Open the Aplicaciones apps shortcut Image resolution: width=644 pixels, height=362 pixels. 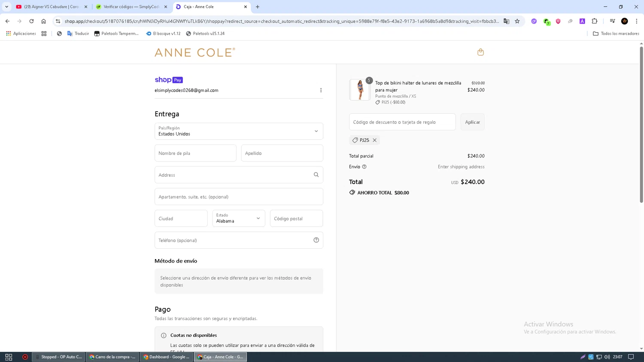point(21,33)
